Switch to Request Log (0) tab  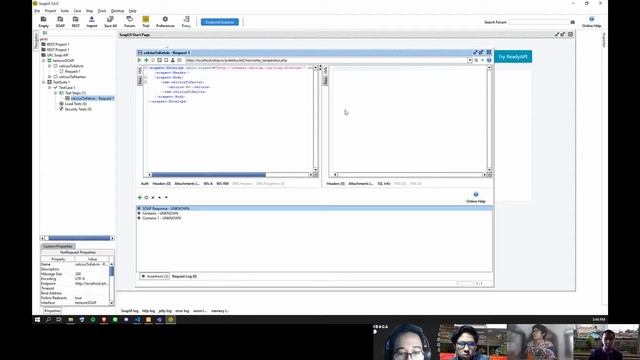(x=184, y=276)
